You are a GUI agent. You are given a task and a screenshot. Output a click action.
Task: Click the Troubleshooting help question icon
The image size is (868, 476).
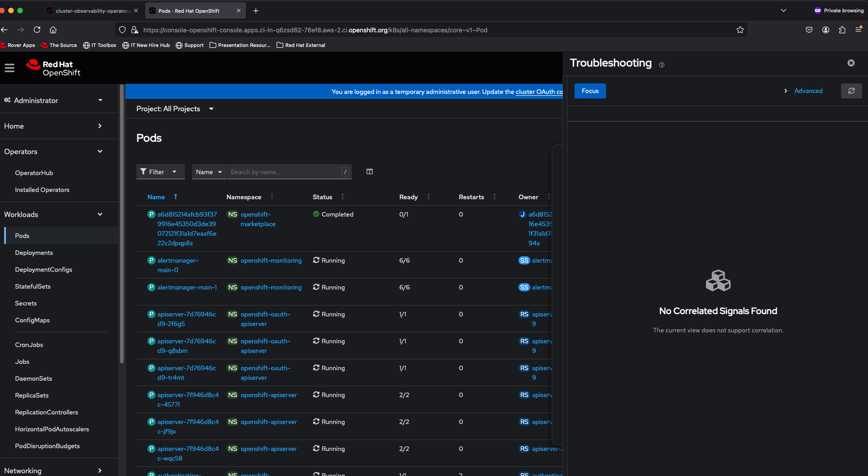click(662, 65)
